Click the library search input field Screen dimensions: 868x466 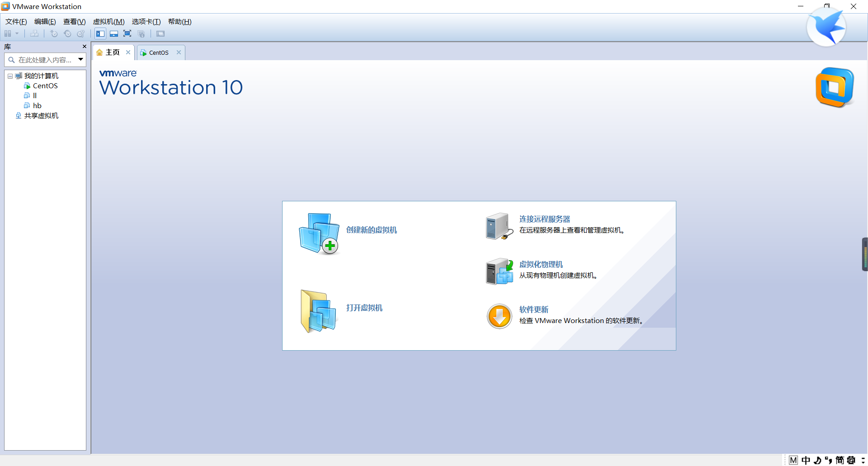click(x=44, y=60)
